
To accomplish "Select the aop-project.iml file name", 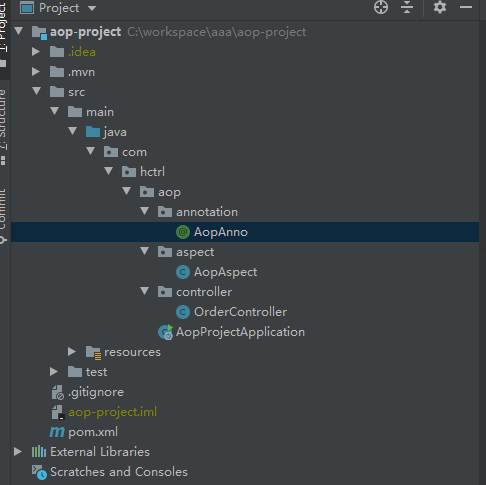I will tap(112, 412).
